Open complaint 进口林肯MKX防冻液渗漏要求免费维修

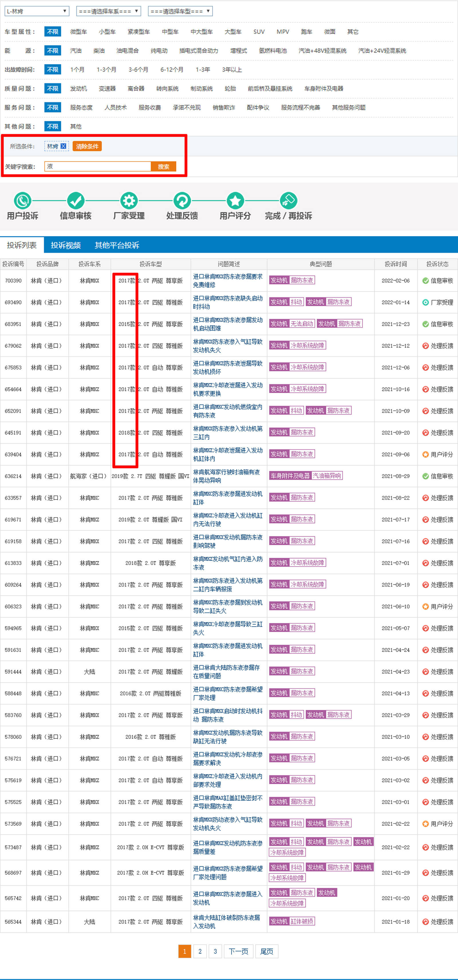(x=228, y=280)
